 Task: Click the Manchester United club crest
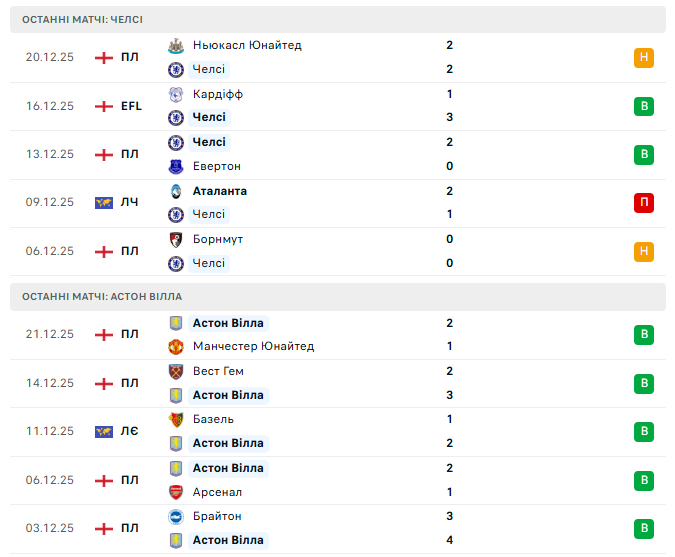click(x=176, y=347)
